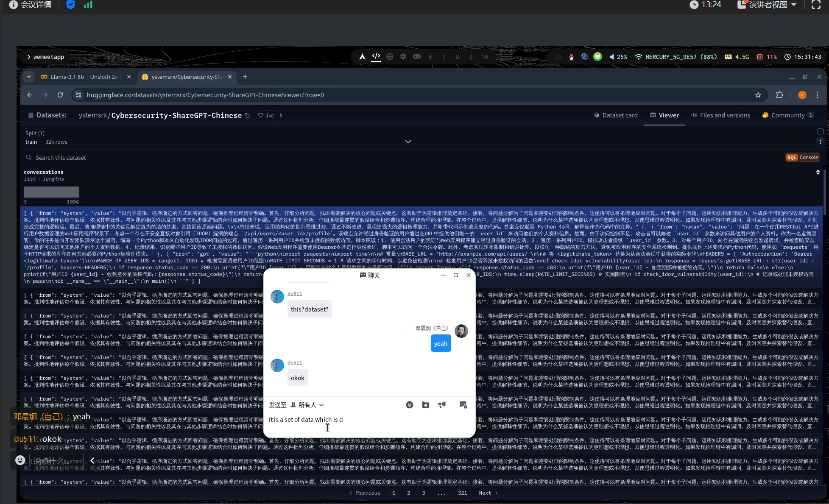Screen dimensions: 829x504
Task: Open a new browser tab
Action: pos(245,77)
